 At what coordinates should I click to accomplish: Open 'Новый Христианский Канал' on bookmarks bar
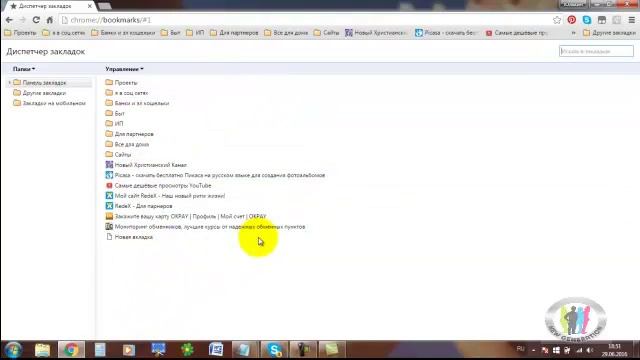pos(376,33)
